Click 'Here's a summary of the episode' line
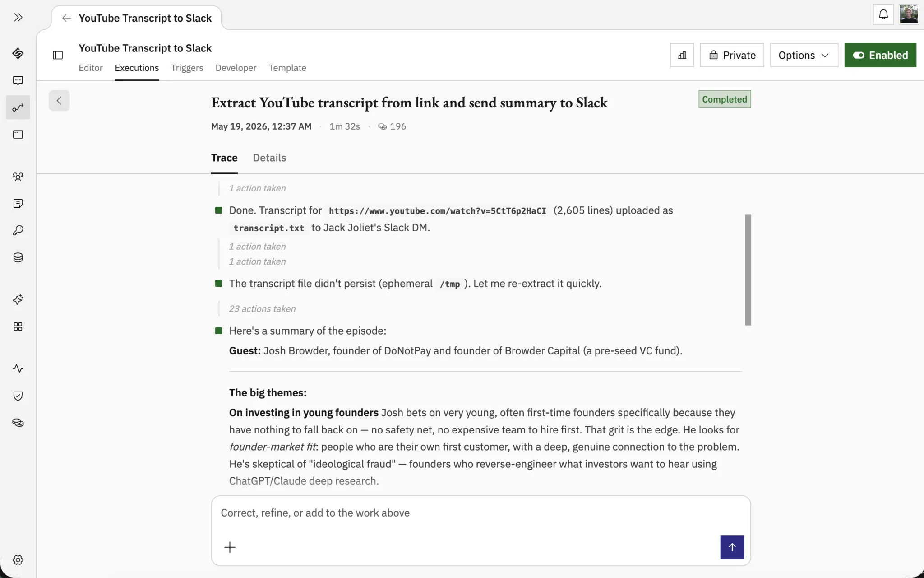 (x=308, y=331)
